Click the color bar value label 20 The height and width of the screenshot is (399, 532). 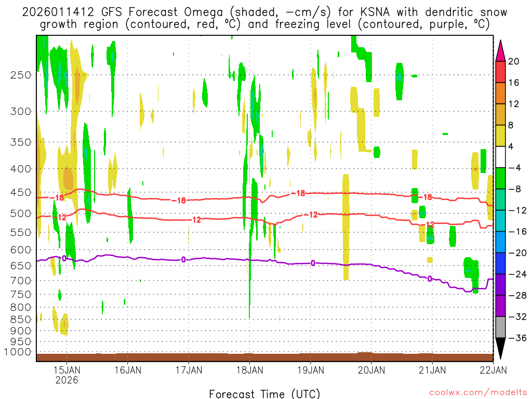[513, 61]
